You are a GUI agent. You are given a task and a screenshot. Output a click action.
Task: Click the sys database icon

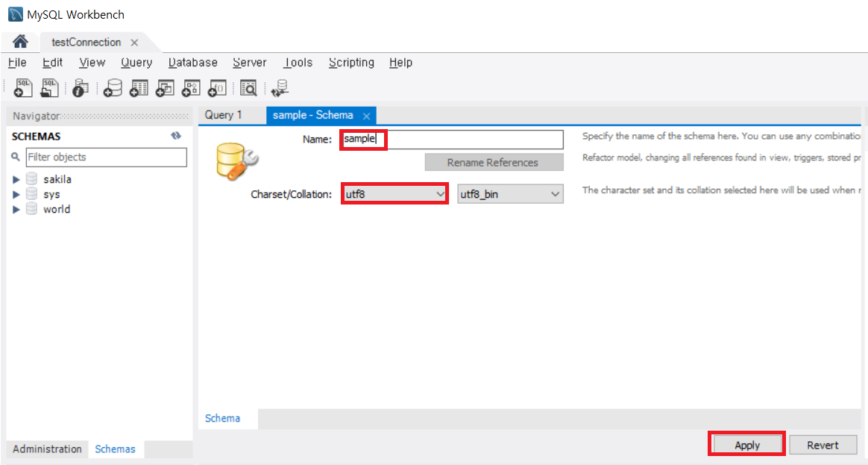tap(31, 194)
